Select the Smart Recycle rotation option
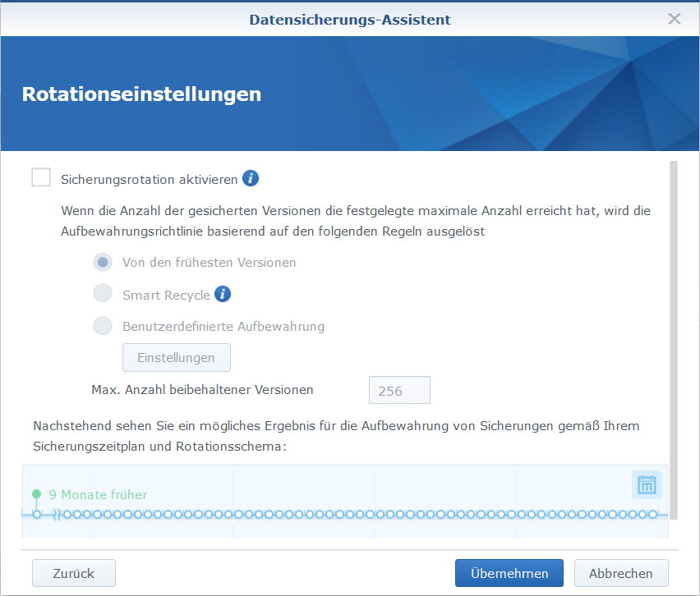Image resolution: width=700 pixels, height=596 pixels. coord(103,294)
